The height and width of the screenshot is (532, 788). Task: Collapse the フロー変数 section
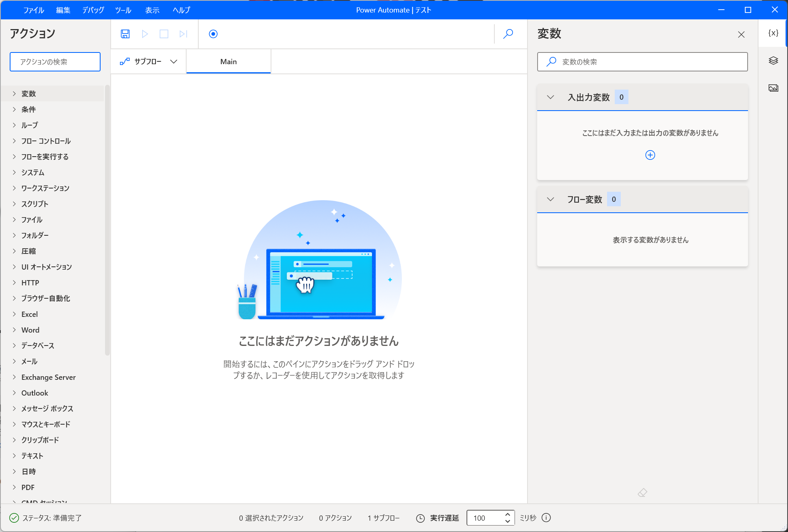(550, 199)
